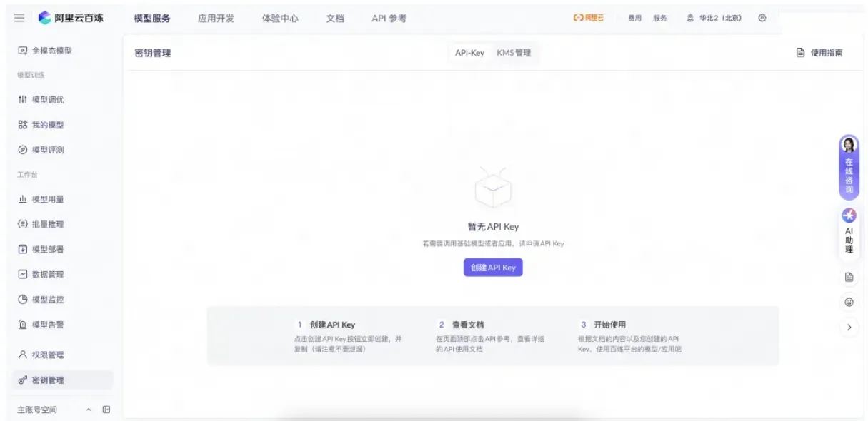Screen dimensions: 868x421
Task: Click the 模型训练 section label
Action: (x=31, y=75)
